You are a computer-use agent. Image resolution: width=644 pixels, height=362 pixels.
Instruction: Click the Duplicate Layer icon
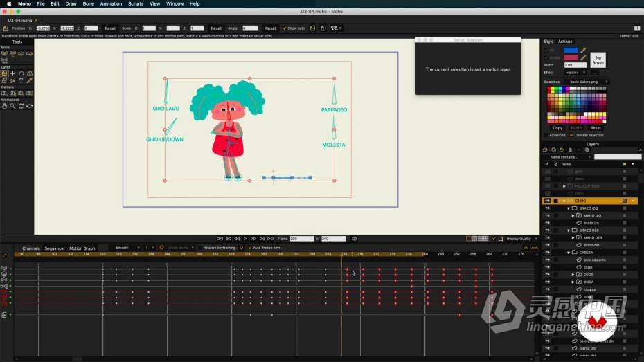(x=554, y=150)
